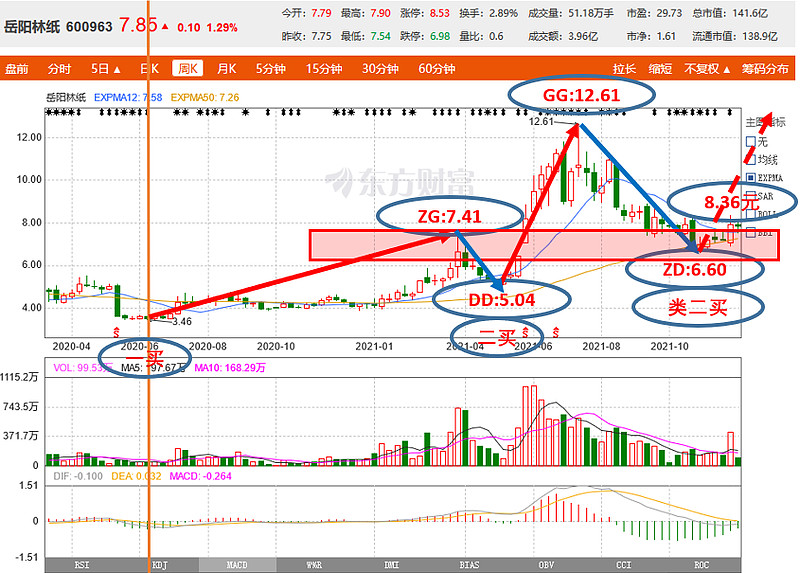This screenshot has height=573, width=800.
Task: Show the 15分钟 chart
Action: [324, 68]
